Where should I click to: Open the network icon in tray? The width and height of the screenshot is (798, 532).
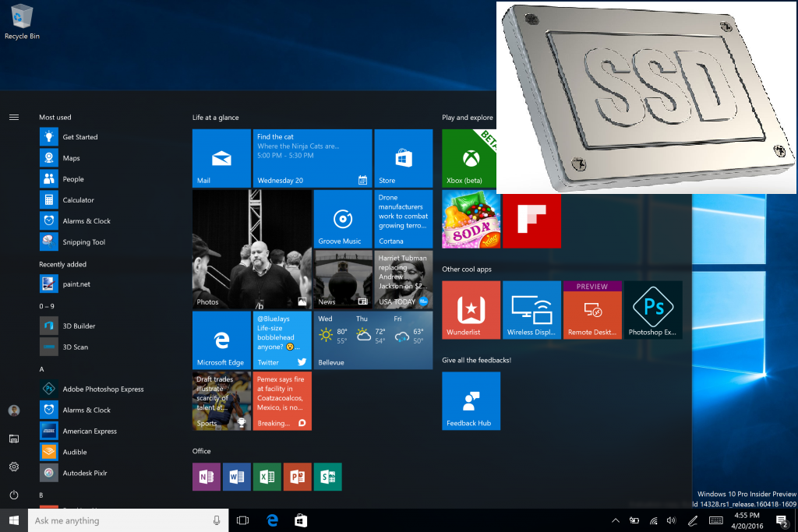654,520
